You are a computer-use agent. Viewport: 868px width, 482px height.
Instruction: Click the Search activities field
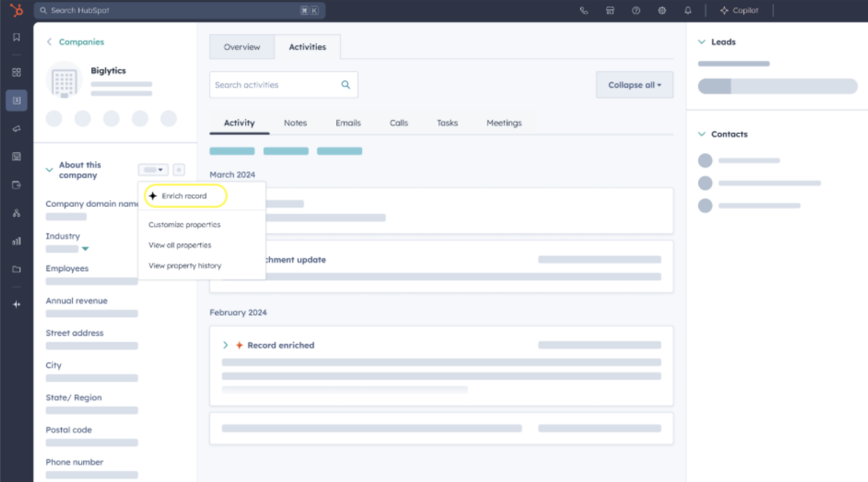coord(283,85)
